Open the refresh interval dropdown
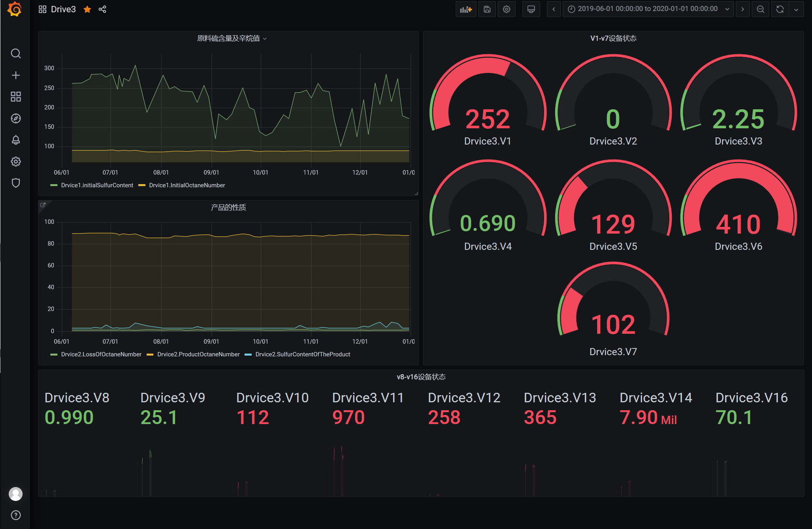This screenshot has height=529, width=812. point(797,9)
